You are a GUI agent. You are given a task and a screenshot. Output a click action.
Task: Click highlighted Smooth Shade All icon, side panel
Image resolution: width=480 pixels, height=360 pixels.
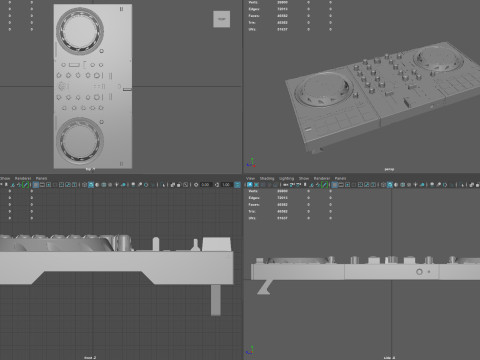[389, 185]
